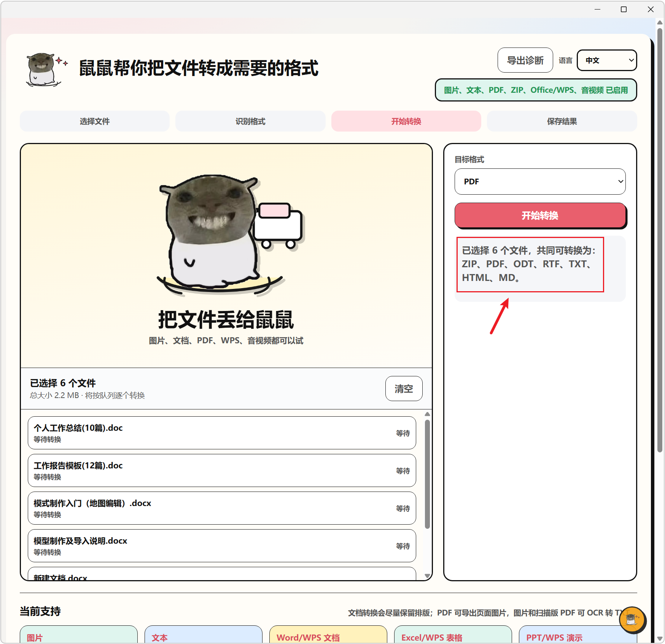Minimize the window

pos(597,9)
